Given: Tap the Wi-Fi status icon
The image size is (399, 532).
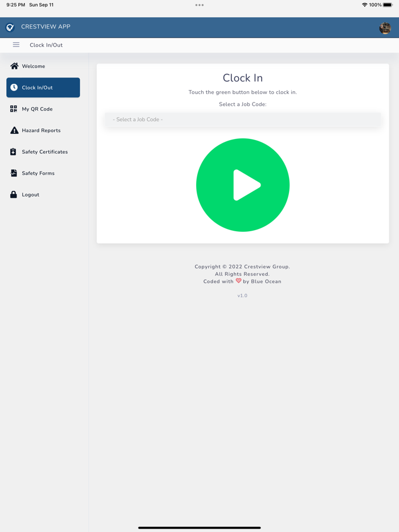Looking at the screenshot, I should [x=364, y=5].
